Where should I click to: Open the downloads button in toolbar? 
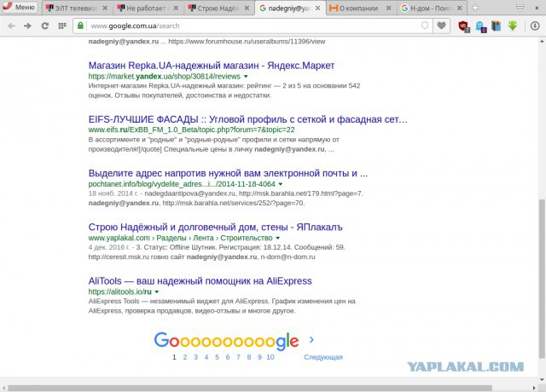[535, 26]
